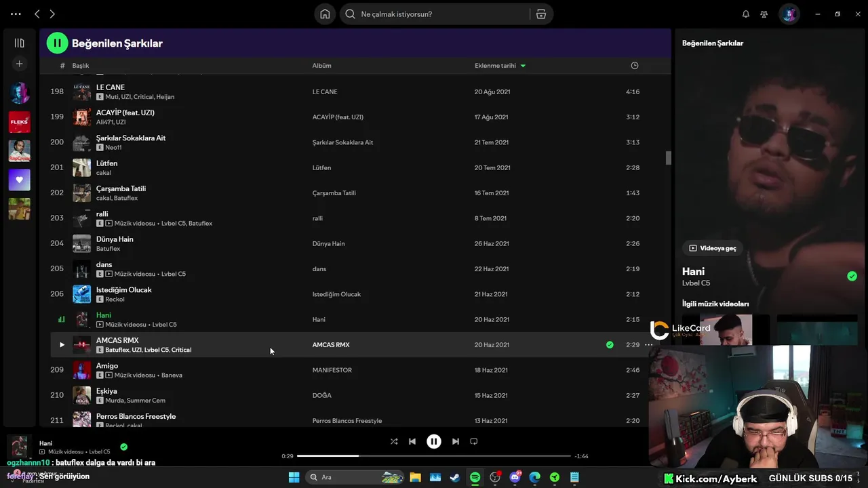This screenshot has height=488, width=868.
Task: Open the profile avatar menu
Action: click(x=789, y=14)
